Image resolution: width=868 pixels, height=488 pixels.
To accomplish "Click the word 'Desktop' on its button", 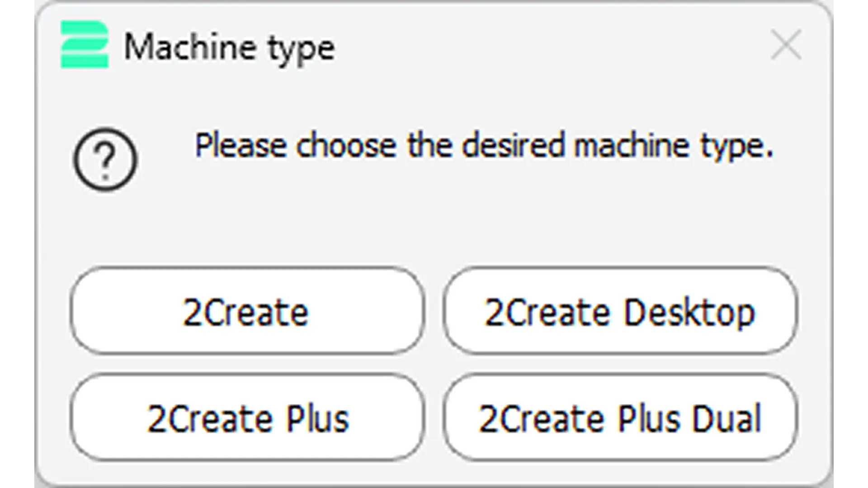I will click(689, 313).
